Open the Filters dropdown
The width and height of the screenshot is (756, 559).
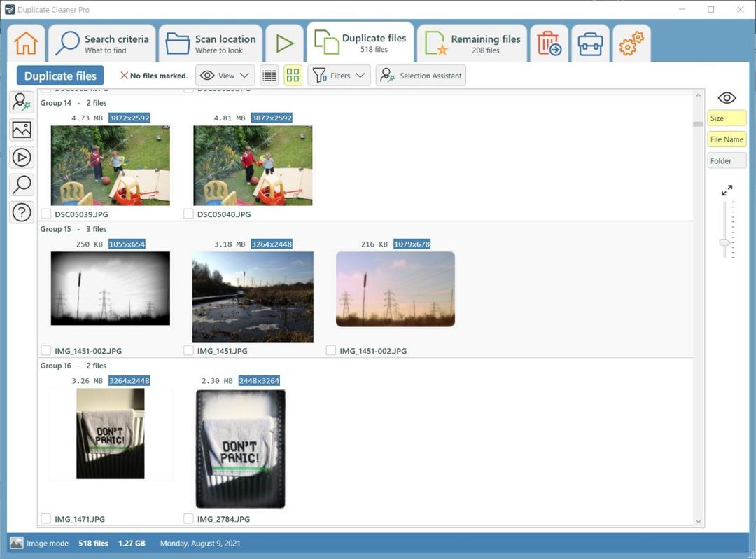(339, 76)
